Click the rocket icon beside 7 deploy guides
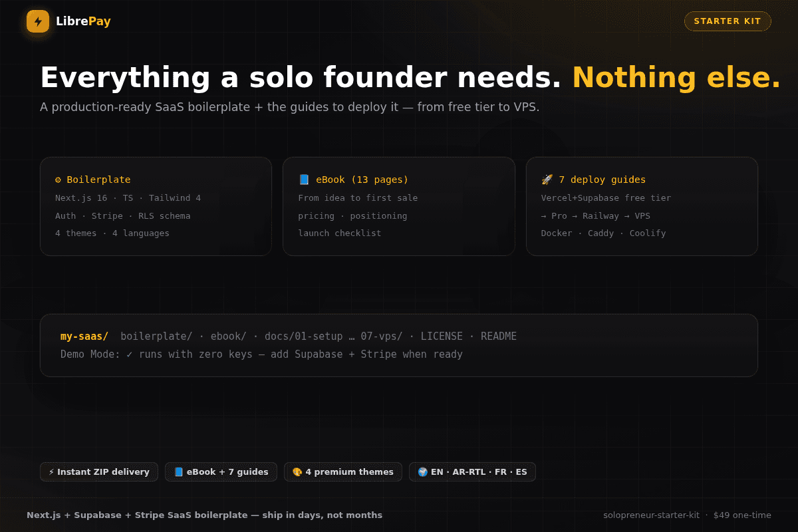The width and height of the screenshot is (798, 532). point(547,180)
